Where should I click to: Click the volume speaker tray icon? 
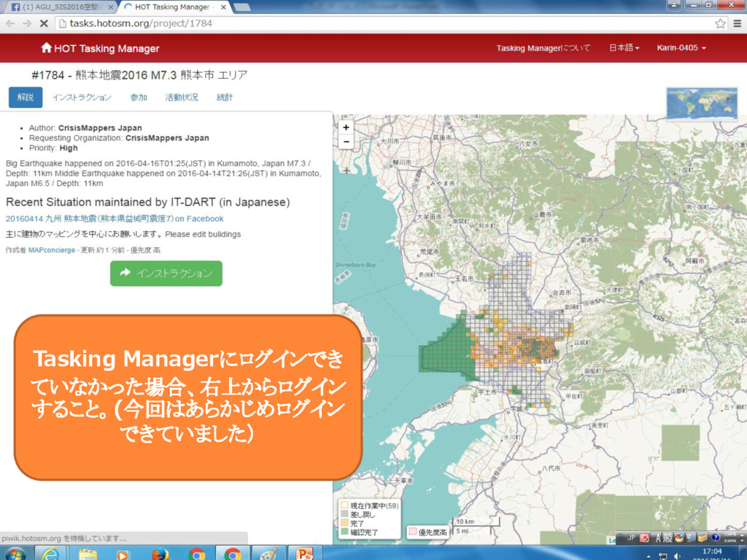pyautogui.click(x=676, y=556)
